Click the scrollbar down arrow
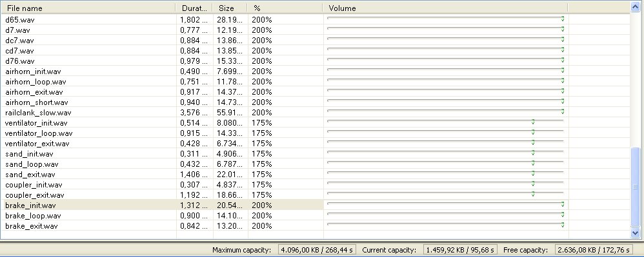644x257 pixels. click(635, 233)
